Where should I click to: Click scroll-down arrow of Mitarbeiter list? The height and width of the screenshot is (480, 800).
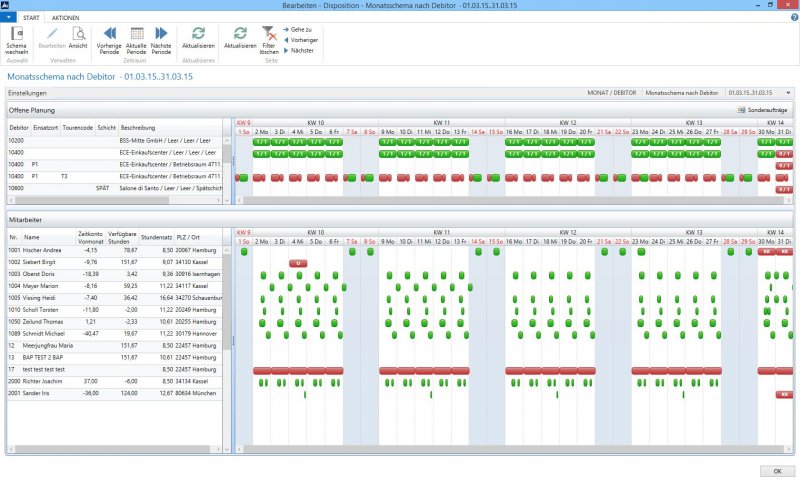(227, 449)
